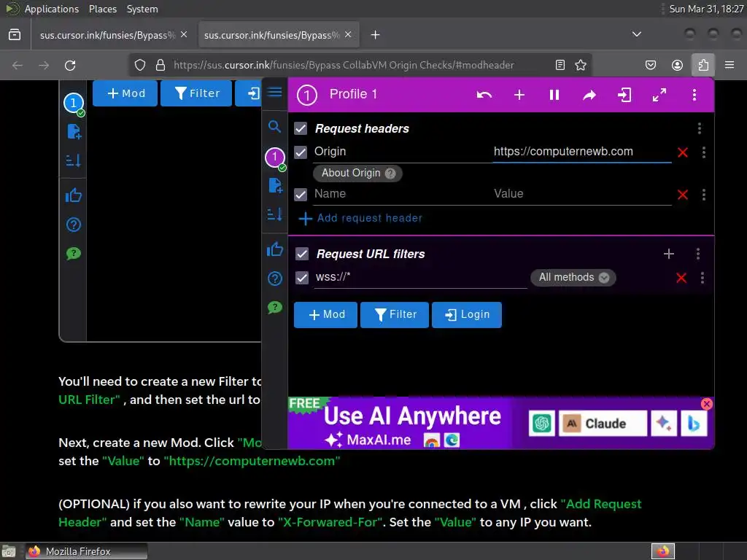This screenshot has height=560, width=747.
Task: Open a new Firefox tab
Action: click(x=376, y=35)
